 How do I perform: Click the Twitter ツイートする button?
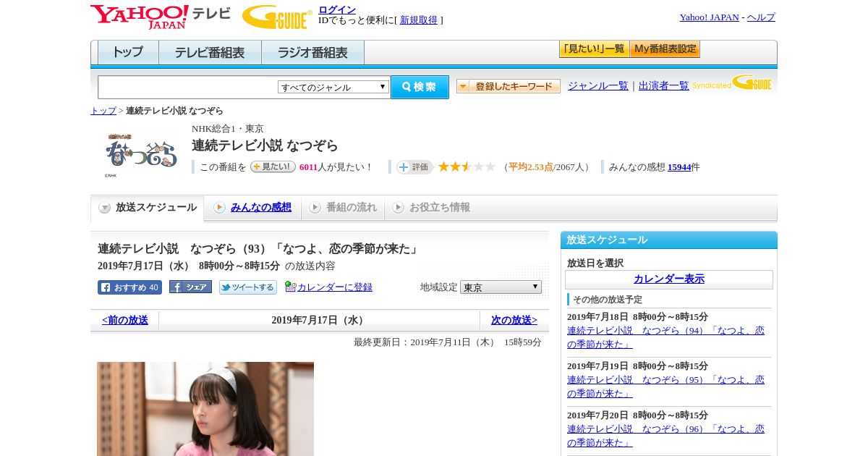(248, 287)
